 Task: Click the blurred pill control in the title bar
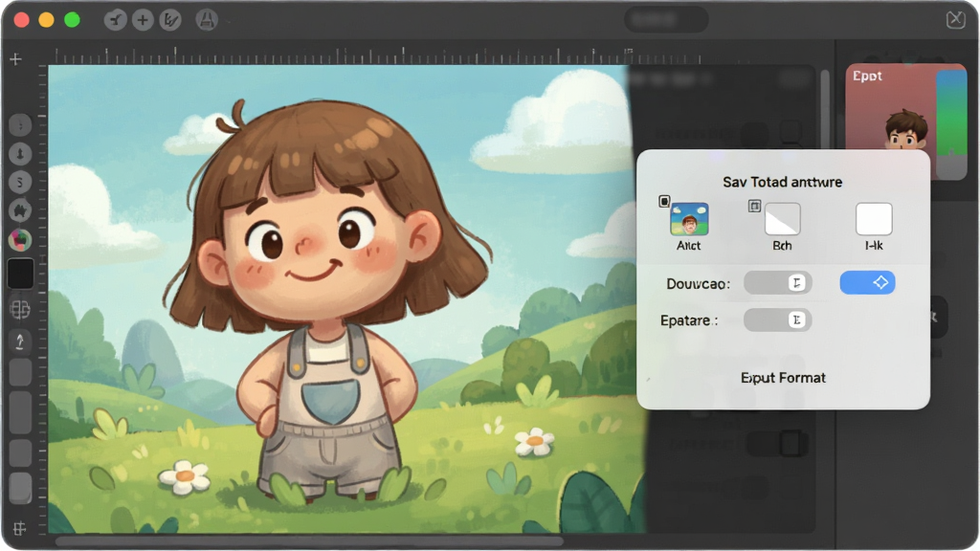click(666, 20)
